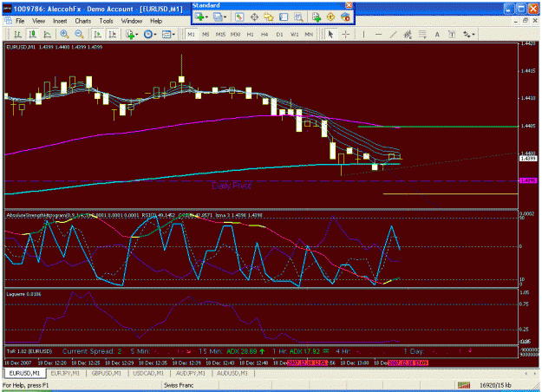The width and height of the screenshot is (542, 392).
Task: Select the arrow cursor tool
Action: click(x=330, y=34)
